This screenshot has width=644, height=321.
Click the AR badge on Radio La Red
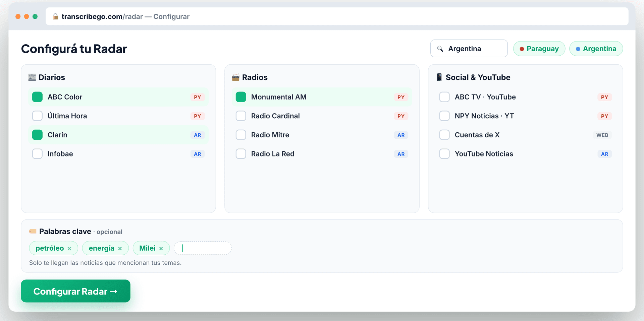click(x=401, y=154)
